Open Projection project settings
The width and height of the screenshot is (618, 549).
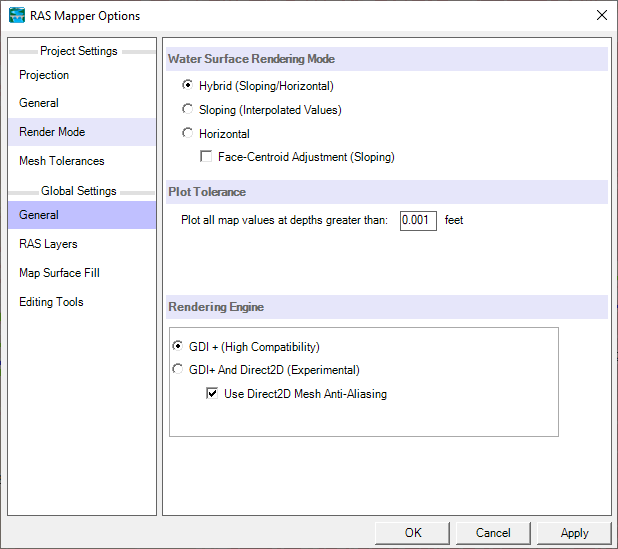coord(82,75)
